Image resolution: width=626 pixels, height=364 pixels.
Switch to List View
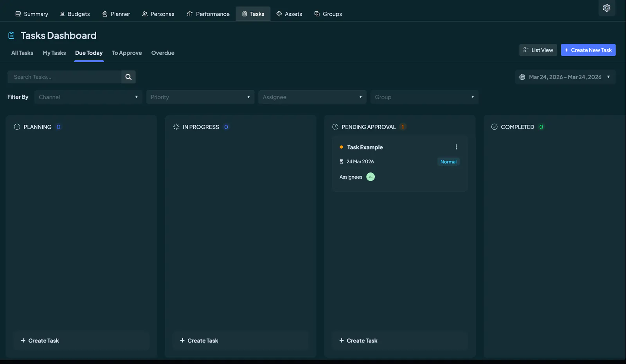[538, 50]
